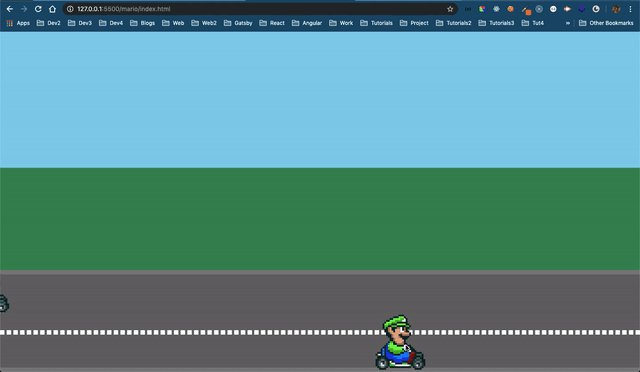This screenshot has width=640, height=372.
Task: Open the Chrome profile avatar
Action: point(616,9)
